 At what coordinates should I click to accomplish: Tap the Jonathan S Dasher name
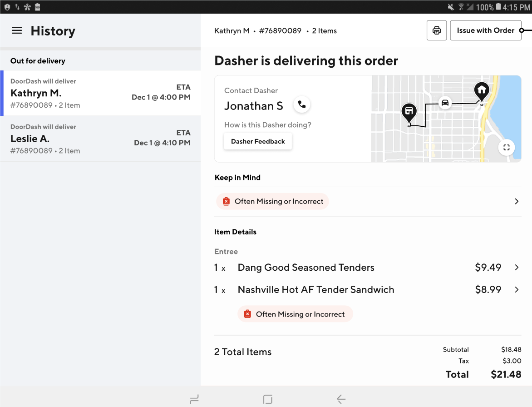253,106
